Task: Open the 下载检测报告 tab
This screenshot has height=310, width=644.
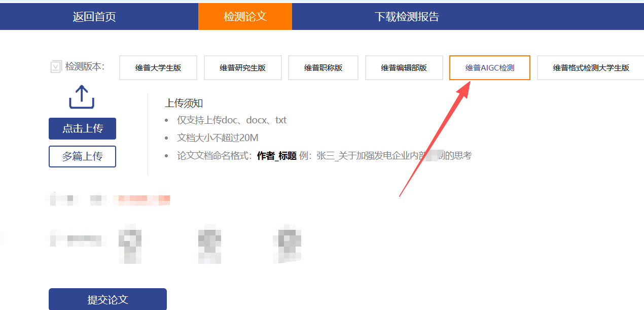Action: [407, 17]
